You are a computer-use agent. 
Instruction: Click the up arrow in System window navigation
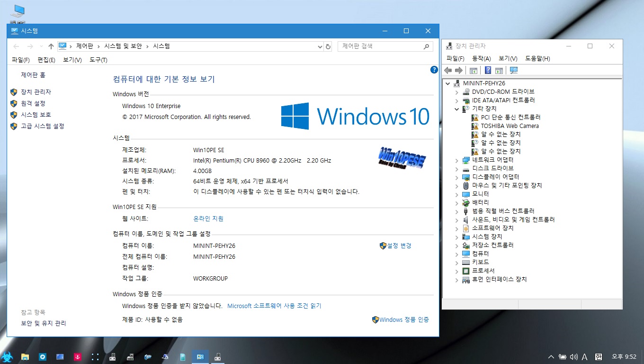click(x=51, y=46)
